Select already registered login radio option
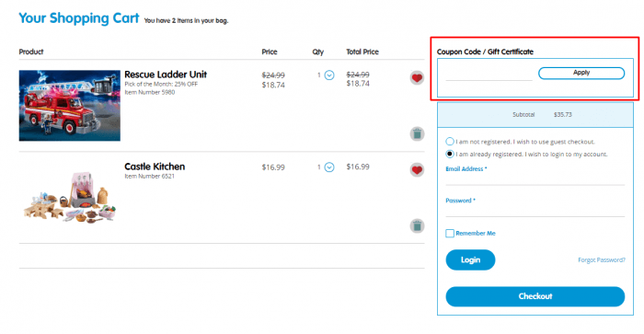This screenshot has height=334, width=644. 450,154
